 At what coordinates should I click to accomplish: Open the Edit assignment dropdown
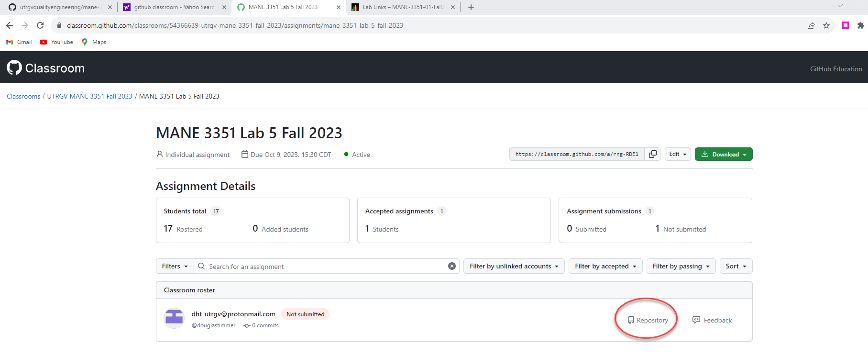pyautogui.click(x=677, y=154)
